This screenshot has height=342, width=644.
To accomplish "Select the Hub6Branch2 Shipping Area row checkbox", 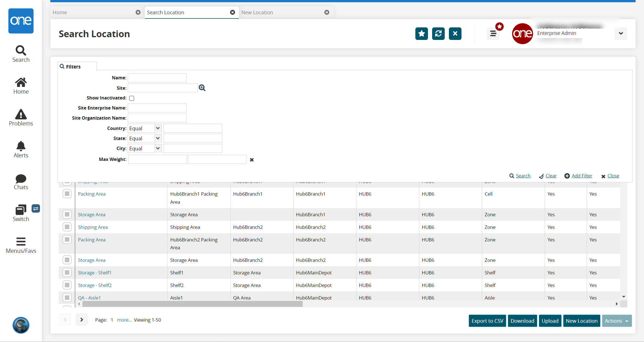I will [67, 227].
